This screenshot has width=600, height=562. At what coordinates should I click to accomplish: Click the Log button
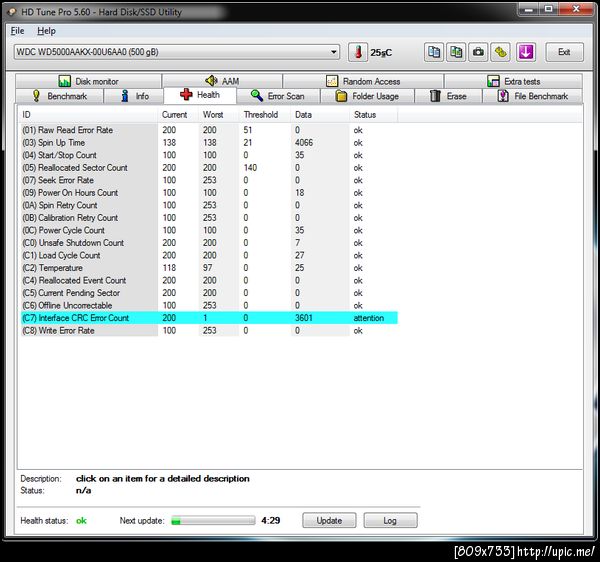pos(390,520)
